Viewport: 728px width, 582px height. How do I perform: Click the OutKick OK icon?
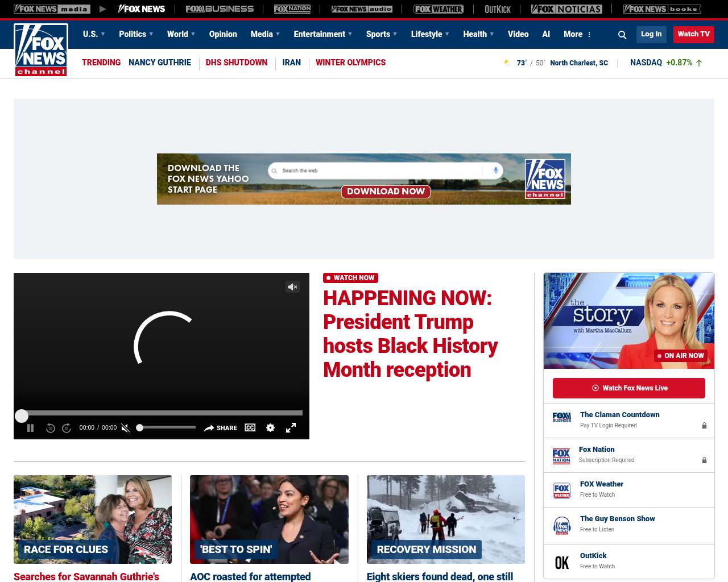tap(562, 563)
